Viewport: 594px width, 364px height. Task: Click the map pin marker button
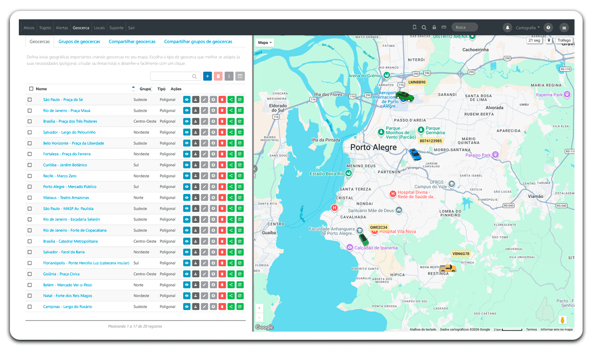[549, 41]
